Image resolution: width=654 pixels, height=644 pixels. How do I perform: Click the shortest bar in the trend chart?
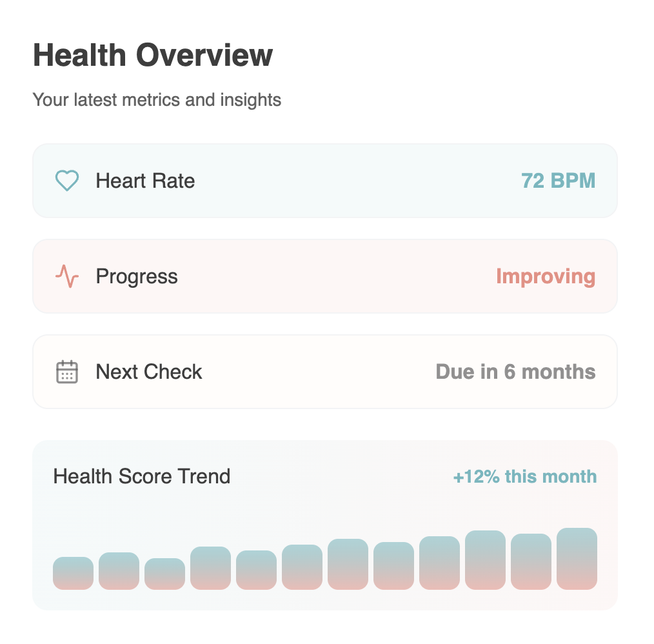pyautogui.click(x=164, y=573)
